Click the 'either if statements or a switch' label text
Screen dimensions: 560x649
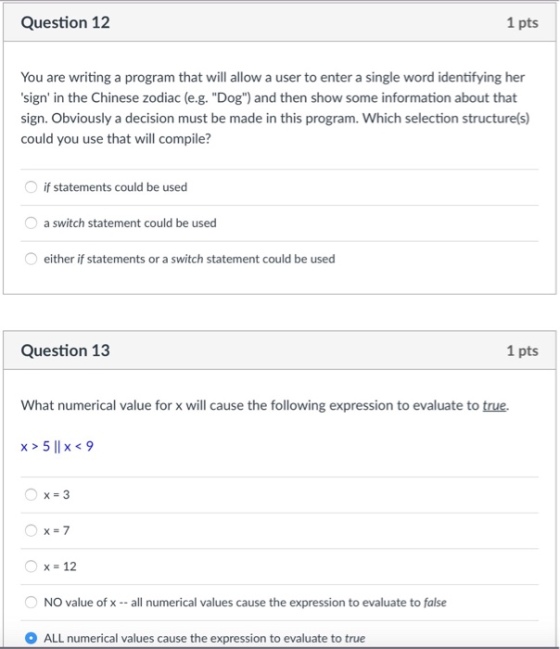point(190,259)
